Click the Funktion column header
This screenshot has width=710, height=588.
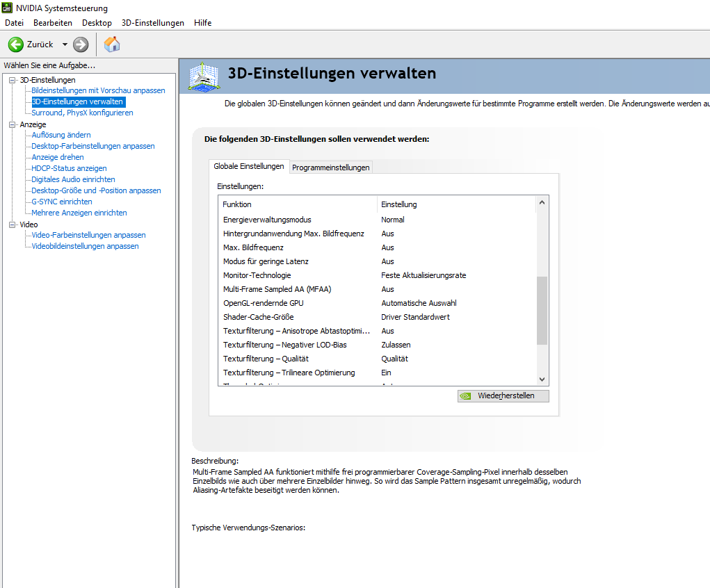point(298,204)
